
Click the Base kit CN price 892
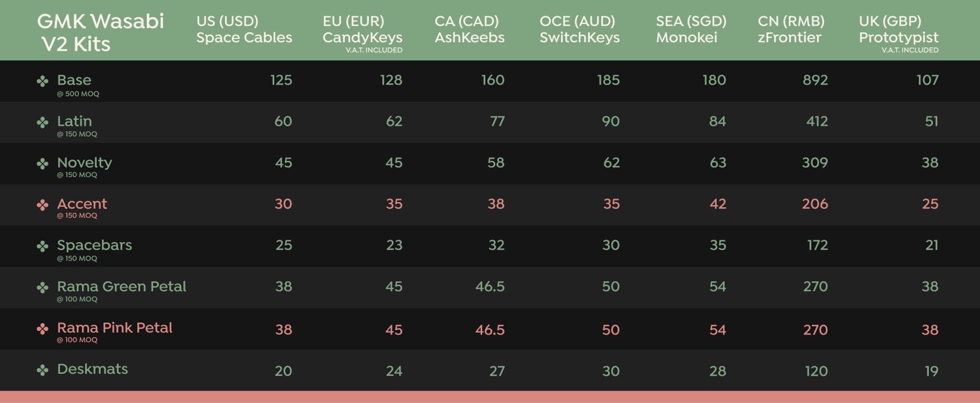click(x=815, y=80)
